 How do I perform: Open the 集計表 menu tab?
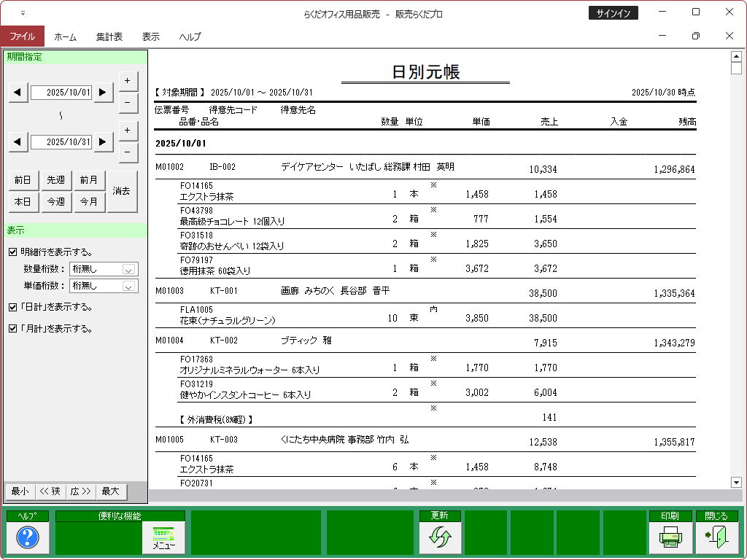109,36
